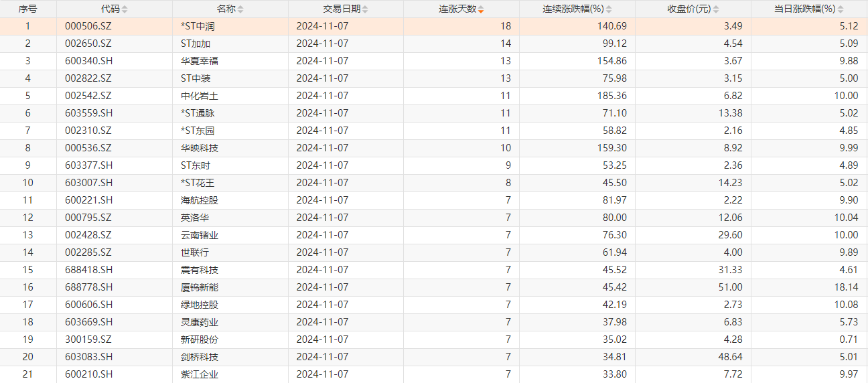Select stock code 603559.SH
The width and height of the screenshot is (868, 383).
pos(89,113)
